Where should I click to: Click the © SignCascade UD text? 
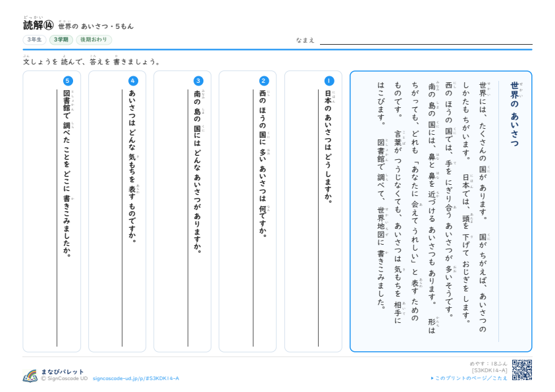tap(64, 379)
